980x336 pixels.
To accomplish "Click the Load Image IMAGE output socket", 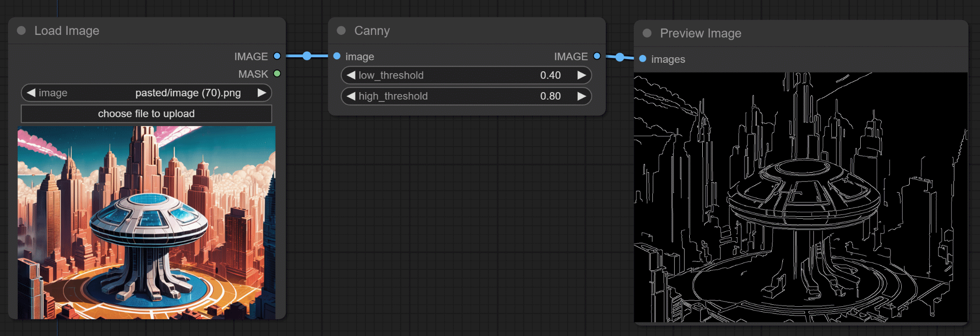I will click(x=277, y=56).
